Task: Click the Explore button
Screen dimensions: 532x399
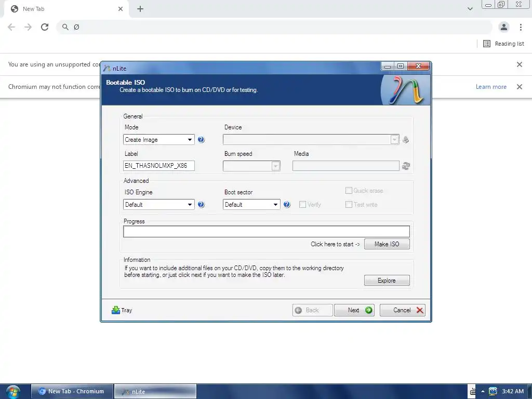Action: 387,280
